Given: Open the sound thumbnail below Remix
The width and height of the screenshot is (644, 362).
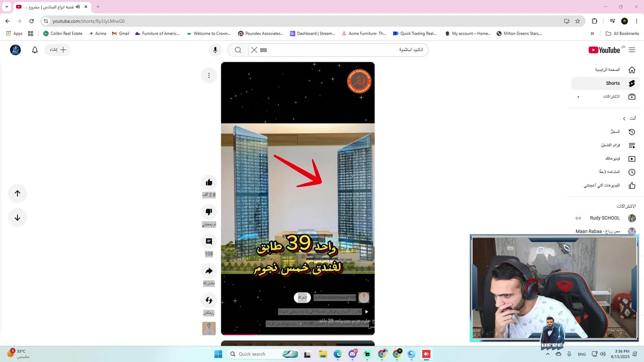Looking at the screenshot, I should tap(209, 328).
